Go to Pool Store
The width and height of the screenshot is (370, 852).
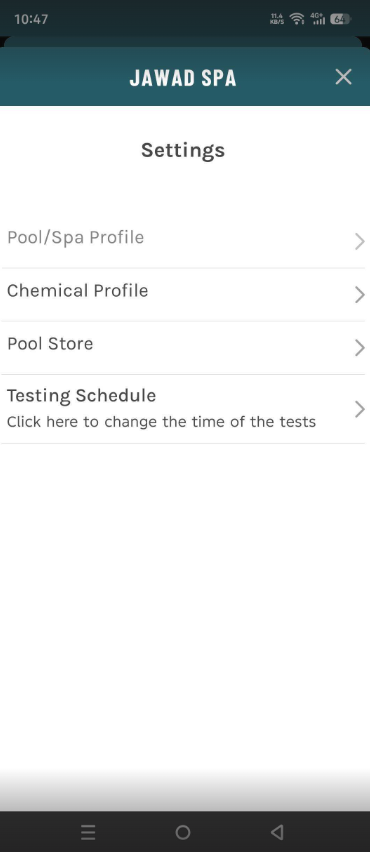click(183, 347)
